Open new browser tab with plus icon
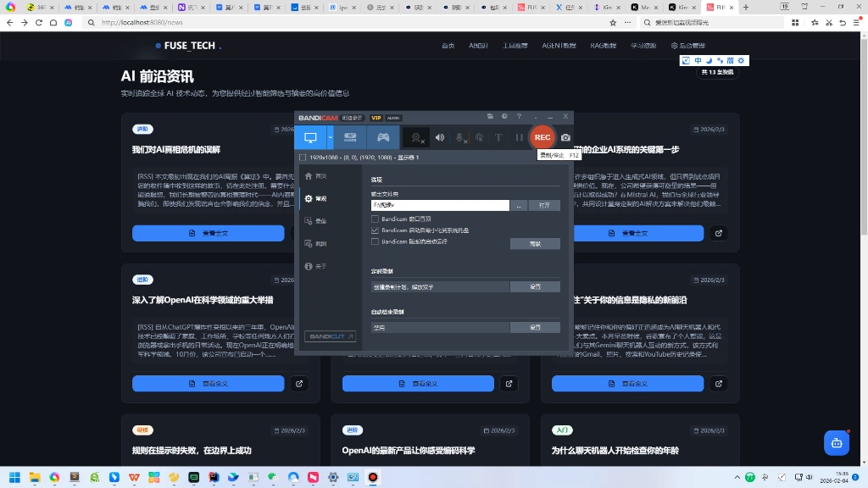The height and width of the screenshot is (488, 868). (x=746, y=7)
